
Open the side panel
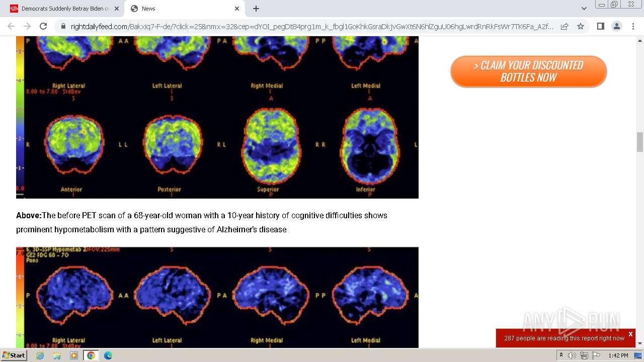coord(600,26)
